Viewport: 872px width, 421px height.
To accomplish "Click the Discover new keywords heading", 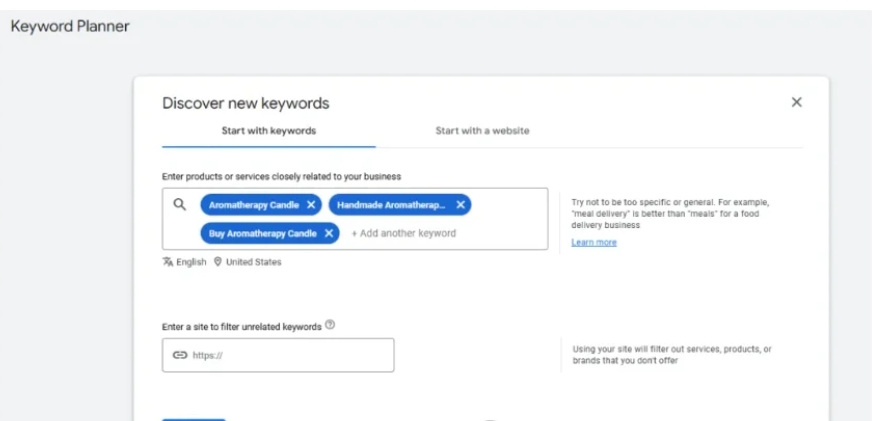I will pos(246,103).
